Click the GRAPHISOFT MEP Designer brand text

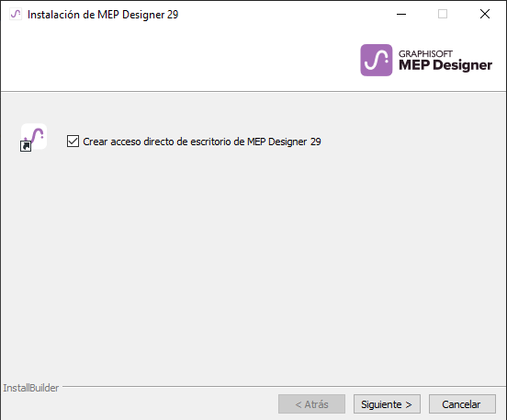tap(445, 61)
